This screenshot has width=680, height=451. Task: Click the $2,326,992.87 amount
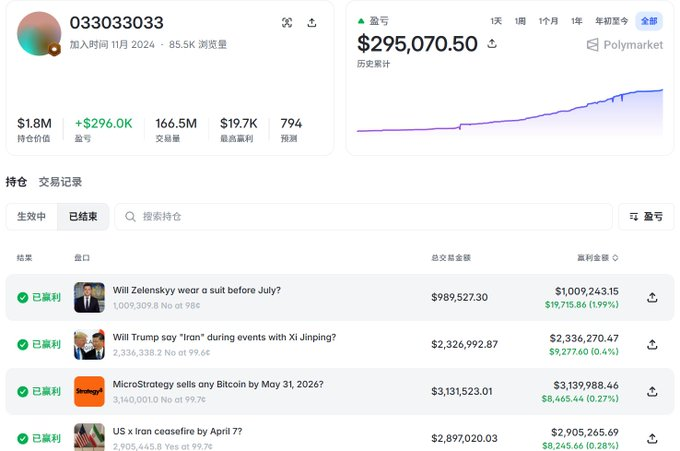[x=464, y=344]
